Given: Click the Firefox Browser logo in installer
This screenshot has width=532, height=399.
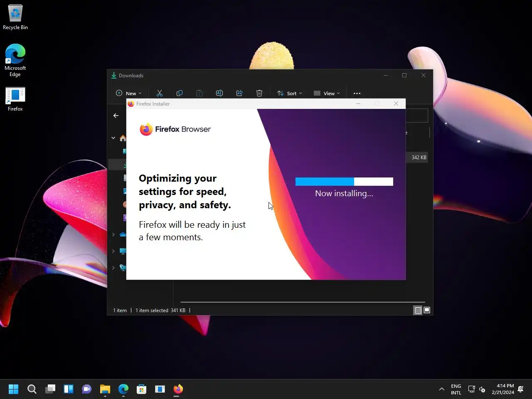Looking at the screenshot, I should click(x=175, y=129).
